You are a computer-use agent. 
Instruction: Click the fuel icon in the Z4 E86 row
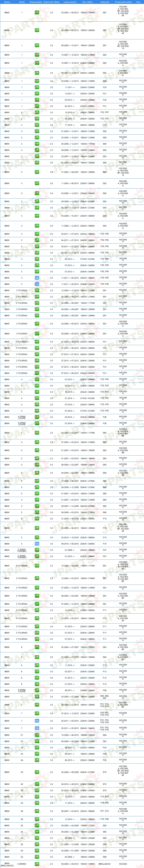[x=37, y=850]
